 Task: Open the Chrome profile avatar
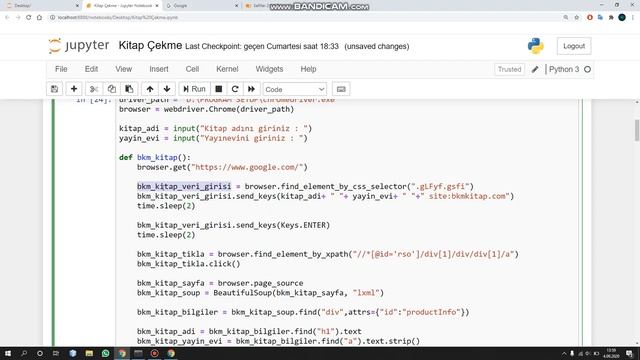622,18
